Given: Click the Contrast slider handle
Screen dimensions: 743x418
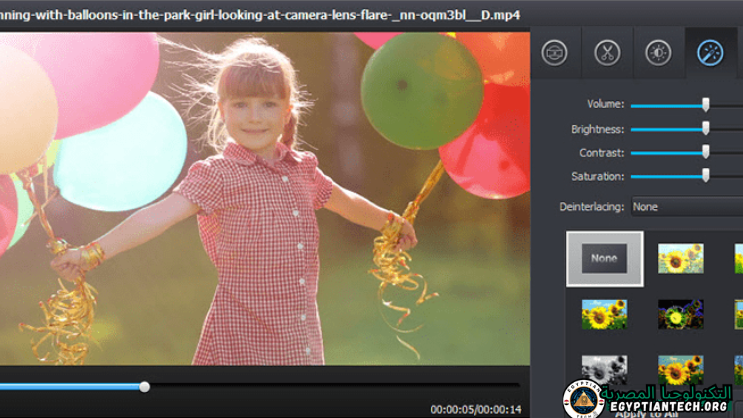Looking at the screenshot, I should (706, 152).
